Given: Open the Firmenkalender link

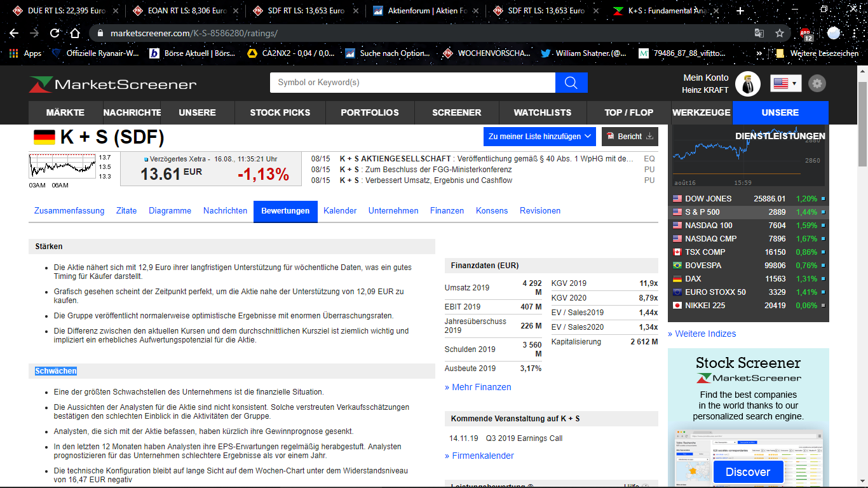Looking at the screenshot, I should pos(479,456).
